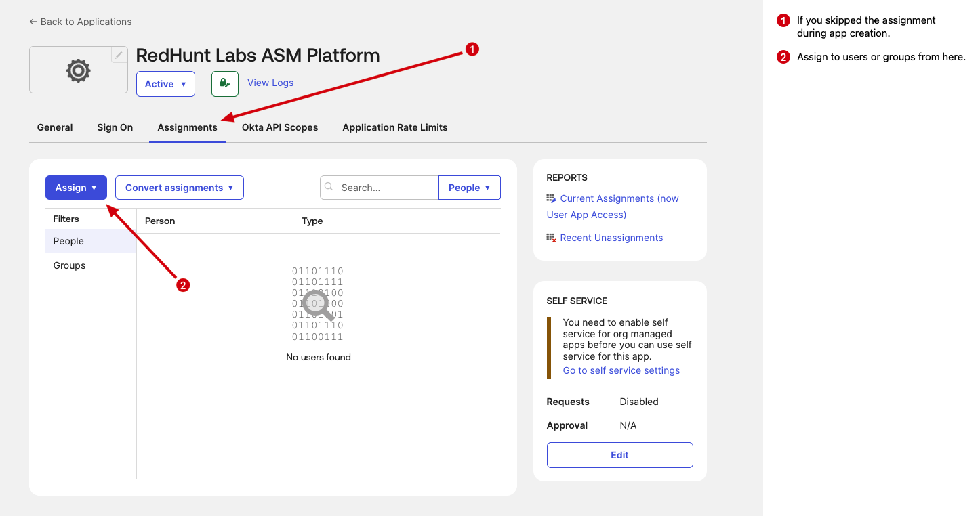Select the Assignments tab
980x516 pixels.
click(x=187, y=127)
